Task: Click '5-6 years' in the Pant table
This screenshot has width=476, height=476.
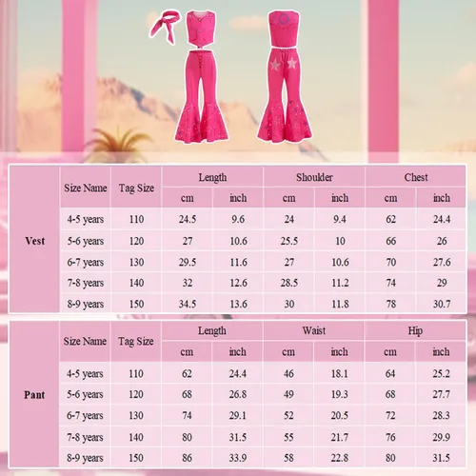Action: (x=85, y=394)
